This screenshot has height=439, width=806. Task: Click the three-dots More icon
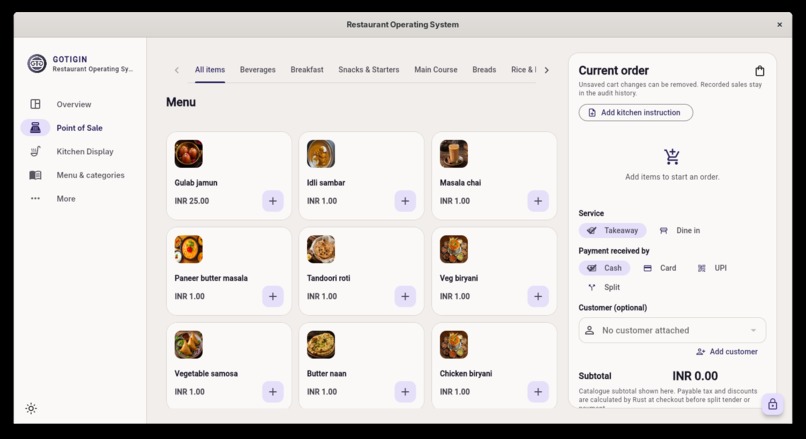[x=35, y=198]
